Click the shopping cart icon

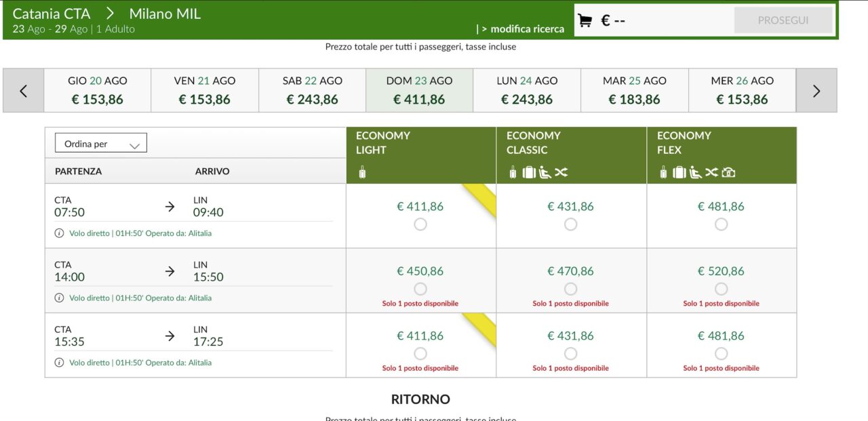tap(585, 20)
